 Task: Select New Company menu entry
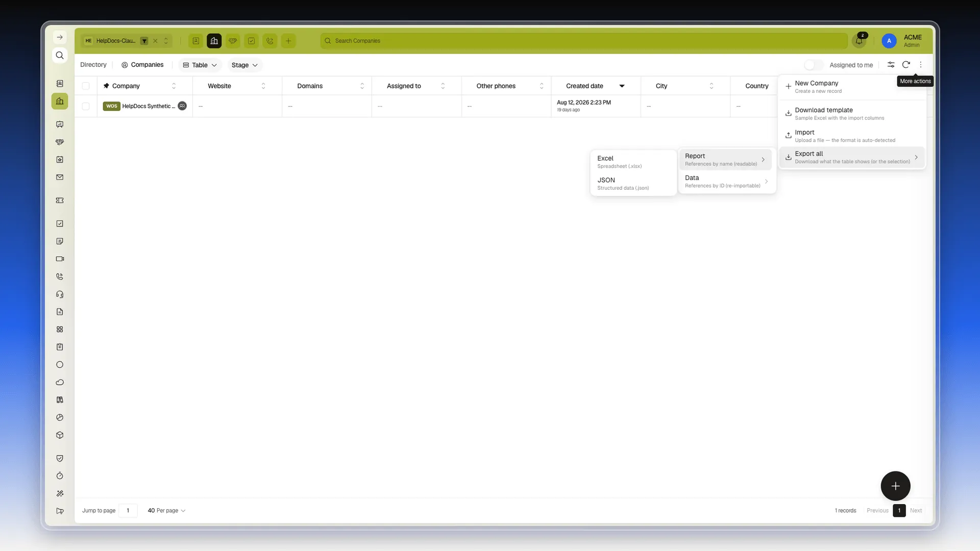(x=852, y=87)
